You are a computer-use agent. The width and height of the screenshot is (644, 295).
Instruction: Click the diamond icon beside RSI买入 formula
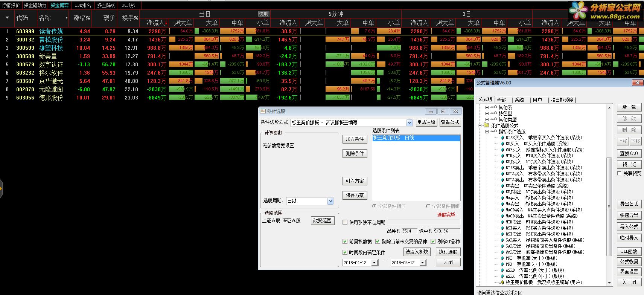point(502,228)
